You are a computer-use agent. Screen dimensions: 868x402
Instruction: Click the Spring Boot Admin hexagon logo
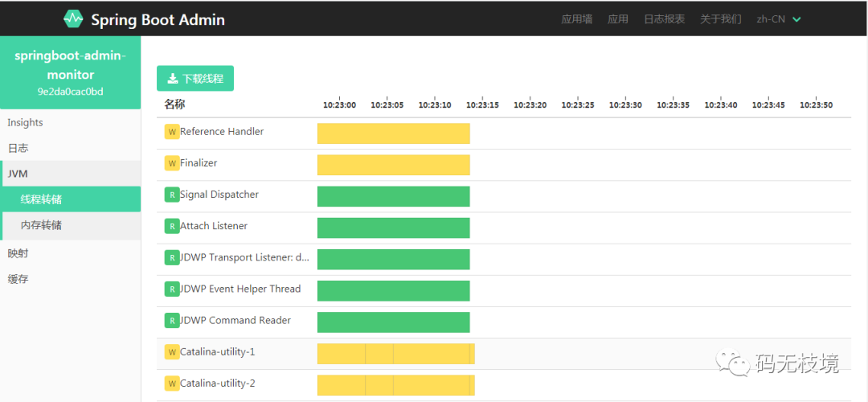(73, 18)
